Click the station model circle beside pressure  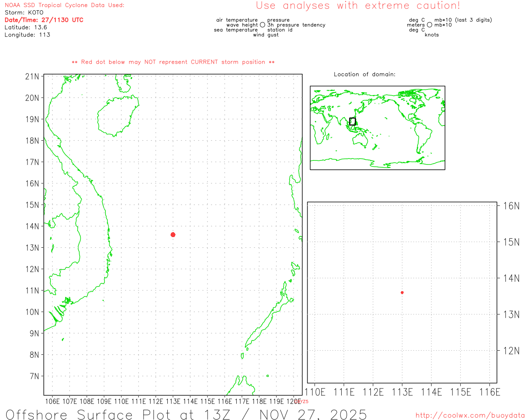[262, 25]
